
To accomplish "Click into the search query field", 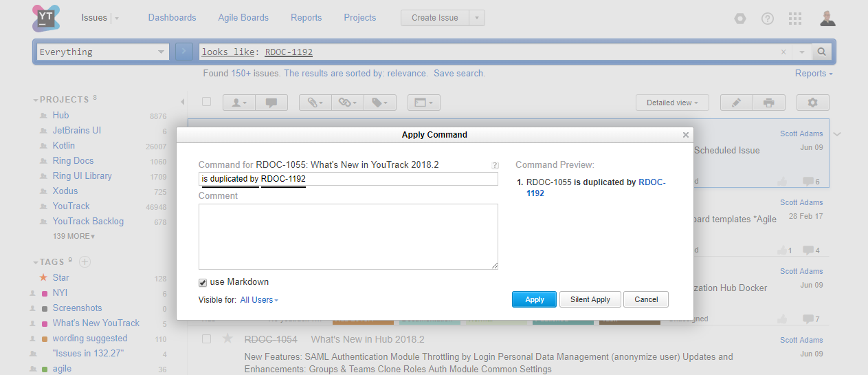I will pyautogui.click(x=488, y=52).
